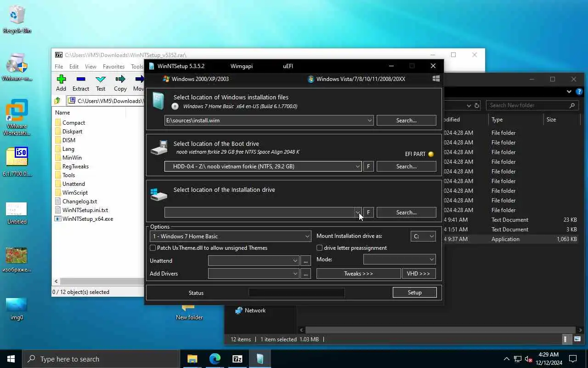
Task: Open the Favorites menu in 7-Zip
Action: tap(113, 67)
